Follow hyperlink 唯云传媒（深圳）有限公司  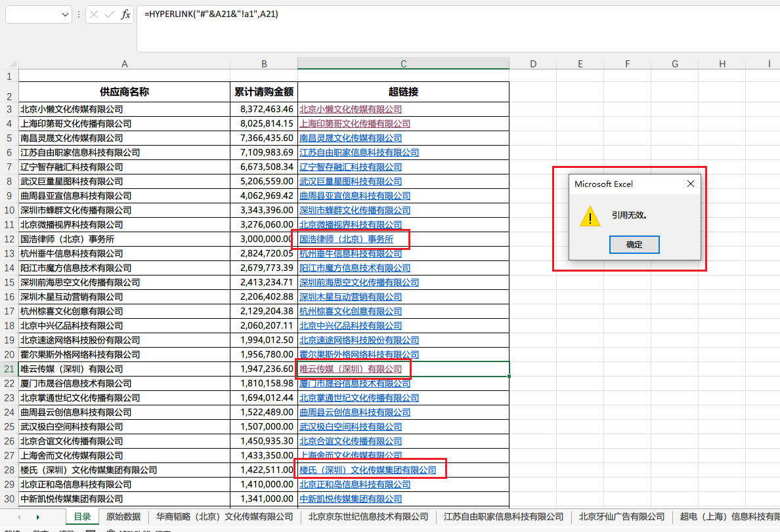(350, 369)
